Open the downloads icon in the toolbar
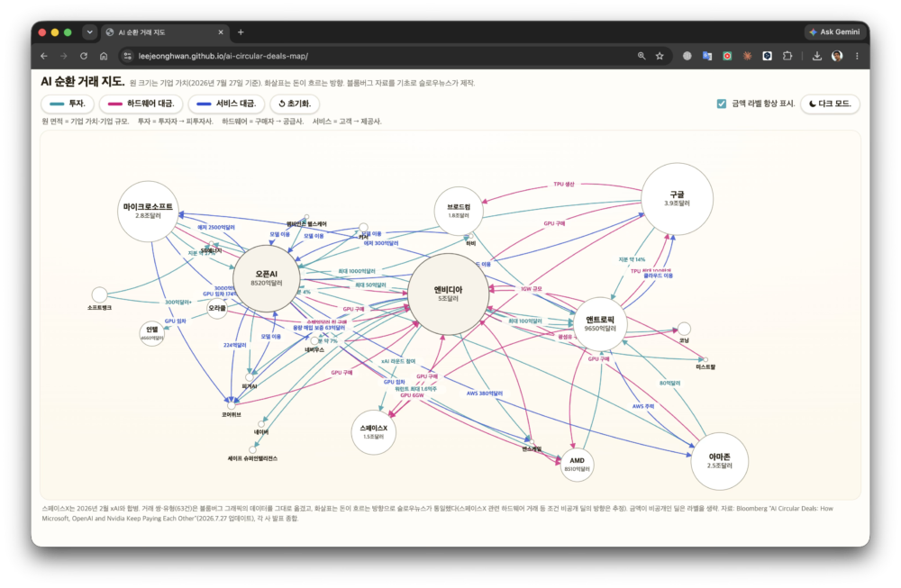Image resolution: width=901 pixels, height=588 pixels. click(816, 56)
